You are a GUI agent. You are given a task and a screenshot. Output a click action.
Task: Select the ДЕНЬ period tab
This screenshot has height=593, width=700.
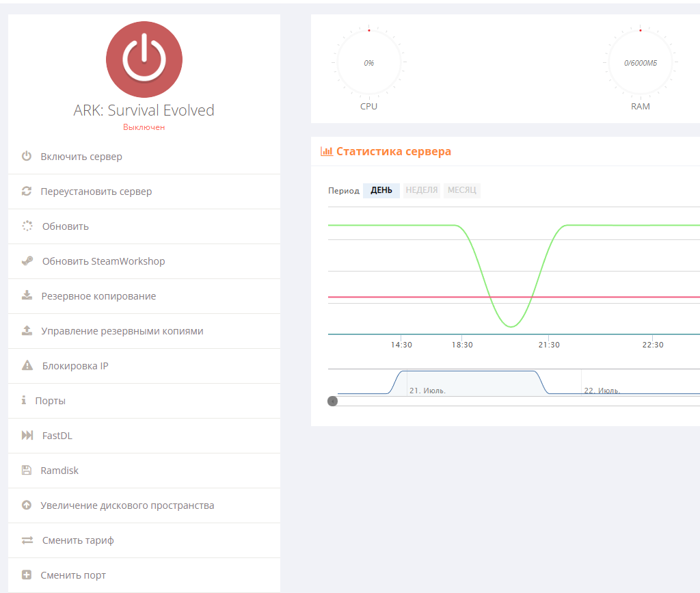[381, 190]
